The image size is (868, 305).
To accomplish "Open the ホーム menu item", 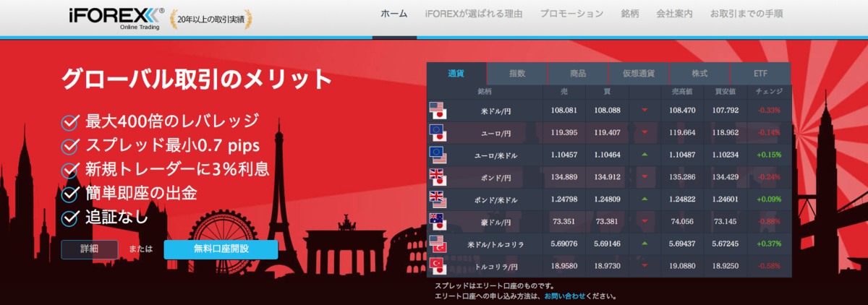I will (x=393, y=14).
